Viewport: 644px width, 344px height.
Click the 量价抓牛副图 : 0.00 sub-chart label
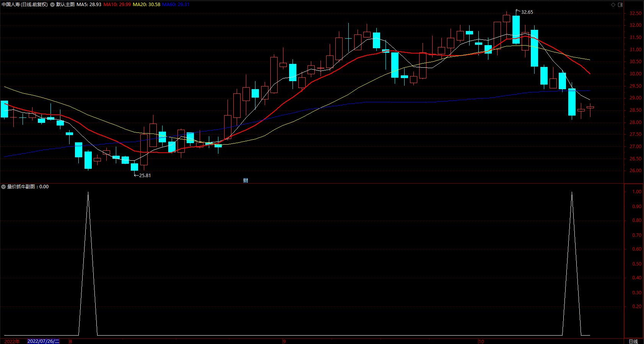pyautogui.click(x=28, y=187)
